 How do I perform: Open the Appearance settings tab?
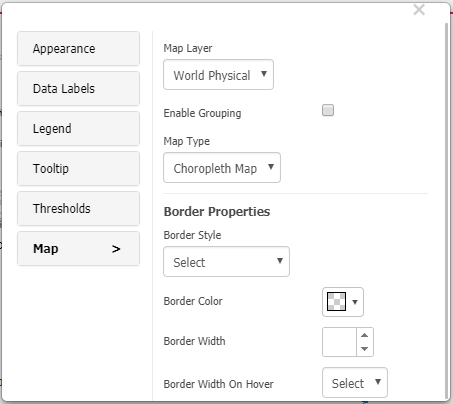[x=78, y=49]
